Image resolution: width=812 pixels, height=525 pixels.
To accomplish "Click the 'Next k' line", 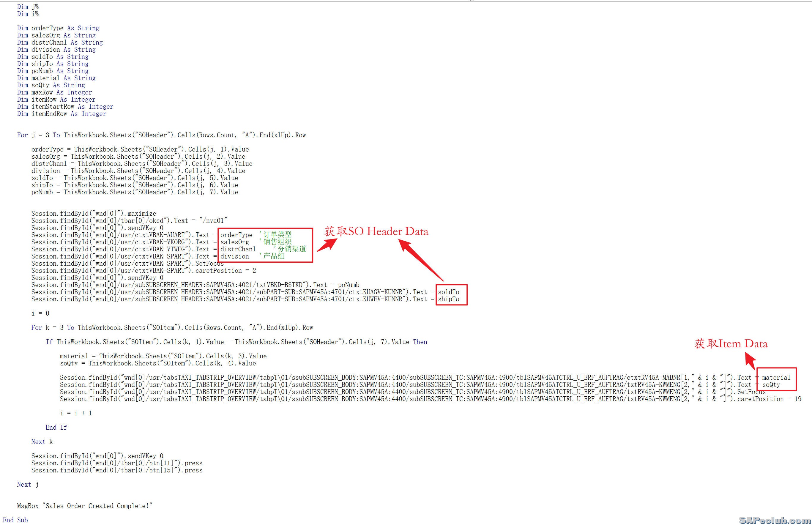I will pyautogui.click(x=42, y=442).
